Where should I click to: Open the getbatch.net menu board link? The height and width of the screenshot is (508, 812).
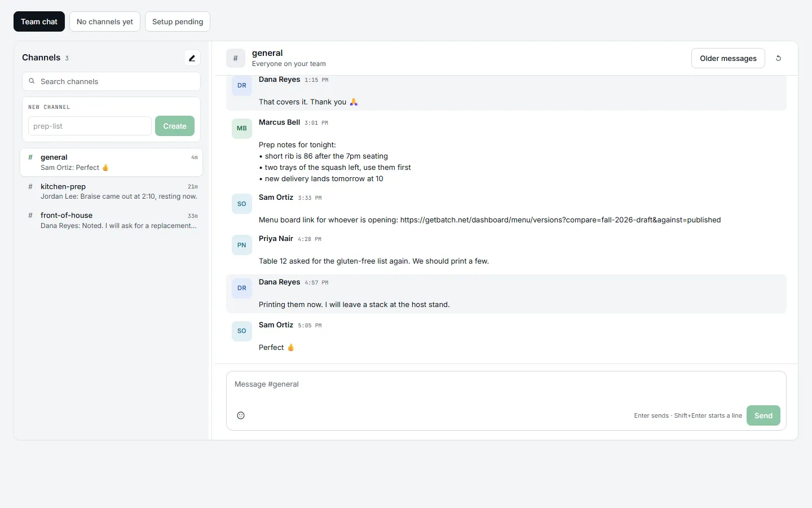(x=561, y=220)
